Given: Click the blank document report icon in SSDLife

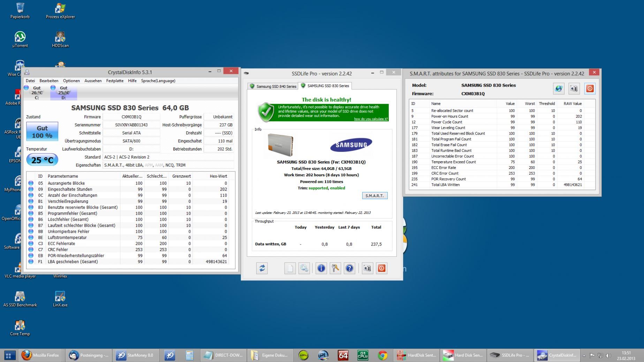Looking at the screenshot, I should click(290, 268).
